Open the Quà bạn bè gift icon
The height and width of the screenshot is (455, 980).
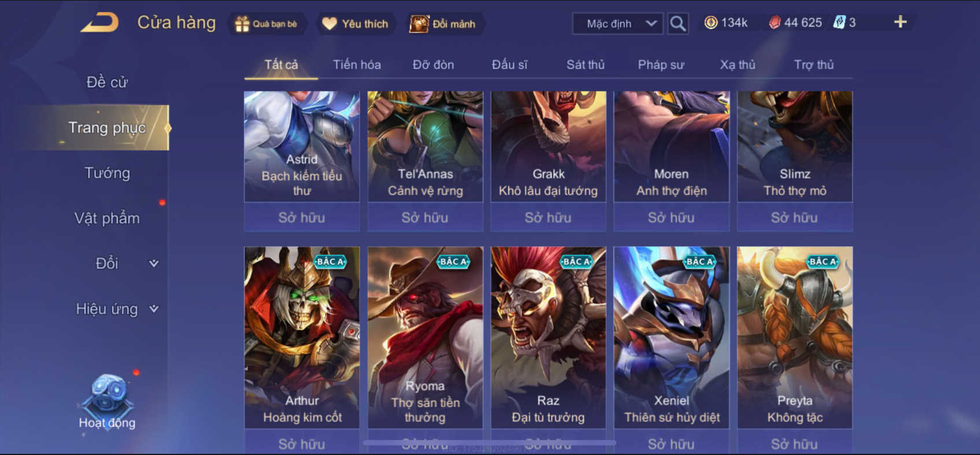[x=242, y=24]
